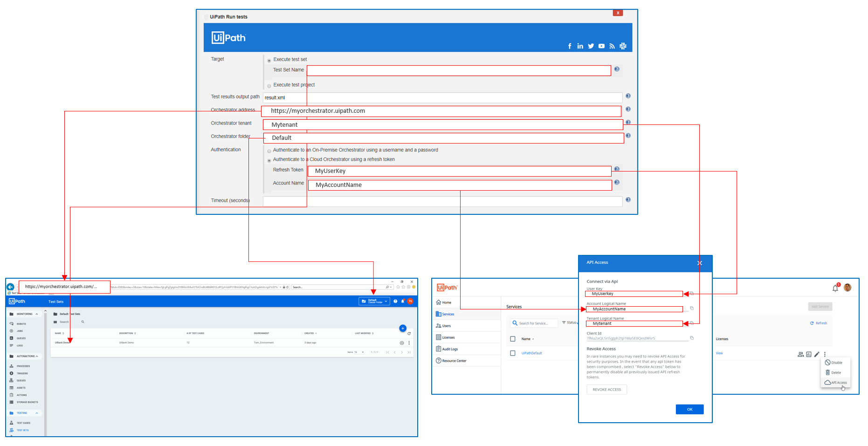Click the Twitter icon in the dialog header
The width and height of the screenshot is (868, 446).
point(591,46)
